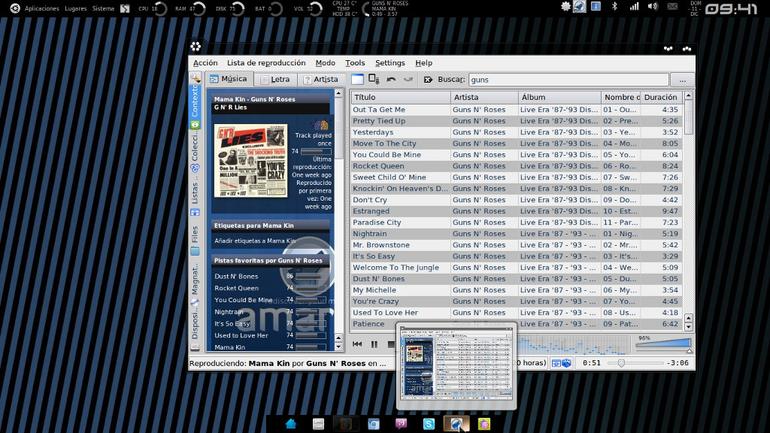Image resolution: width=770 pixels, height=433 pixels.
Task: Click Añadir etiquetas a Mama Kin link
Action: pos(255,241)
